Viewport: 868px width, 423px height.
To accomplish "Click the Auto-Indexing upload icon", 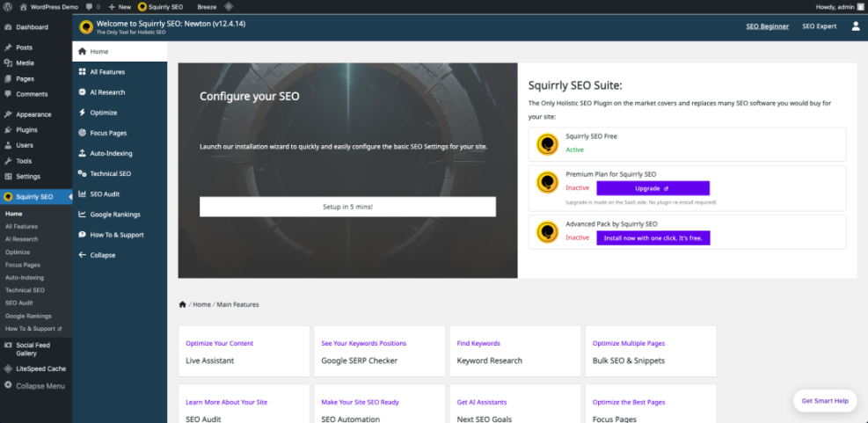I will [82, 153].
